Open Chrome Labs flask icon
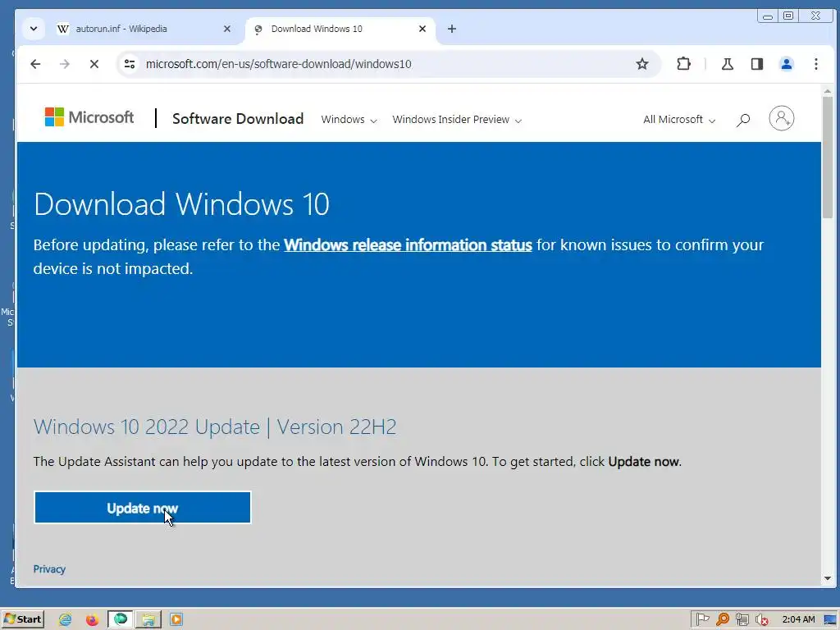This screenshot has height=630, width=840. click(x=727, y=64)
